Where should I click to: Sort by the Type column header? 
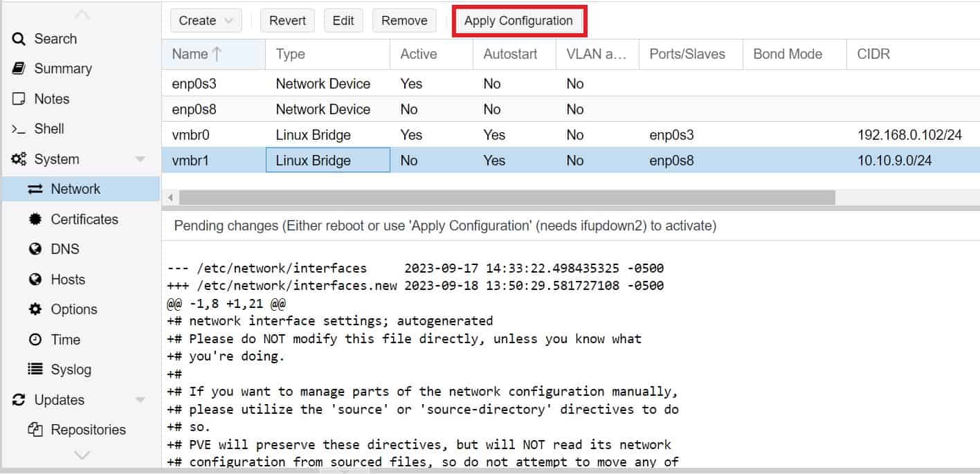click(x=327, y=54)
